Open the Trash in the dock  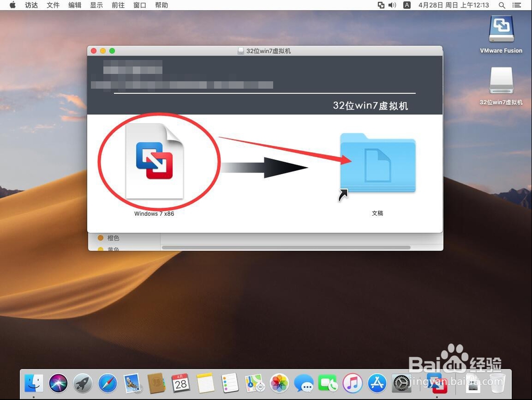(x=497, y=383)
